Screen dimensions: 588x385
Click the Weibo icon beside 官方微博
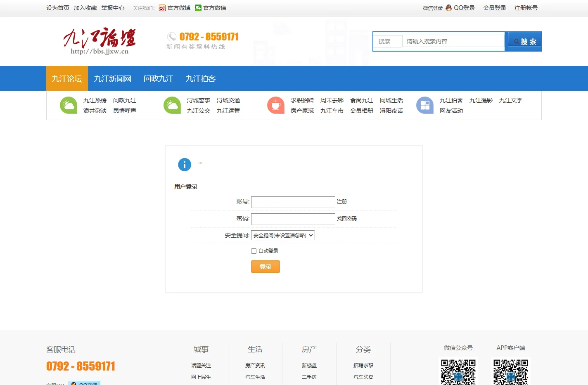pyautogui.click(x=162, y=8)
